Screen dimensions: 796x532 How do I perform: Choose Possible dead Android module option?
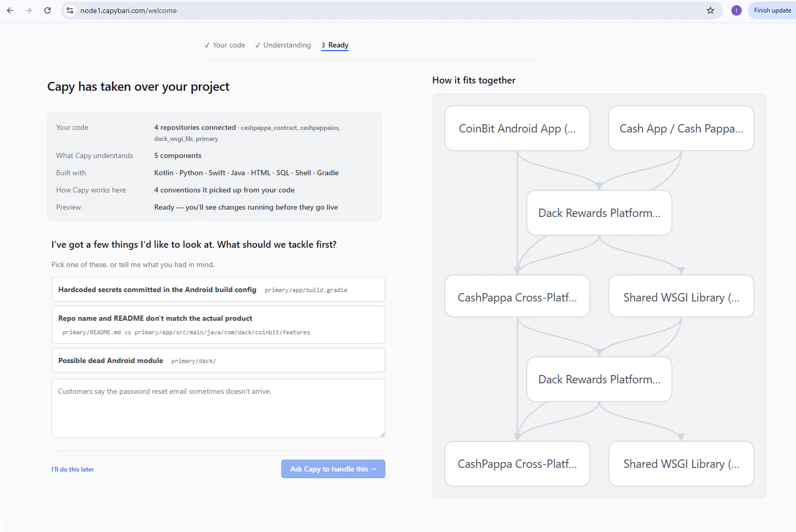coord(218,360)
